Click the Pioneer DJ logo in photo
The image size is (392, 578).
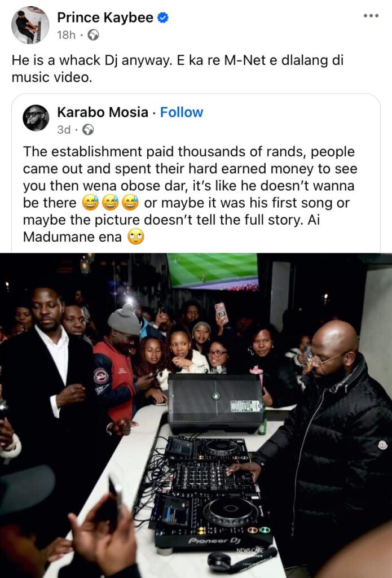214,541
